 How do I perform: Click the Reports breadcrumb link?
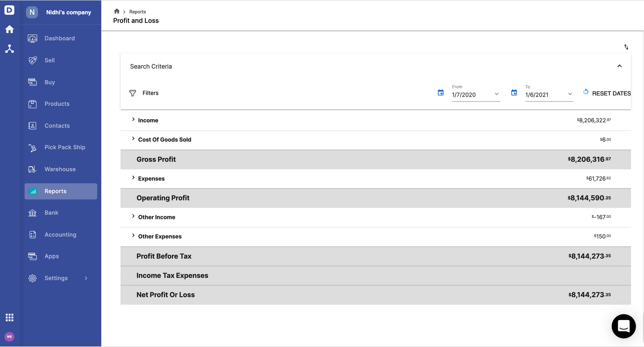pos(138,12)
